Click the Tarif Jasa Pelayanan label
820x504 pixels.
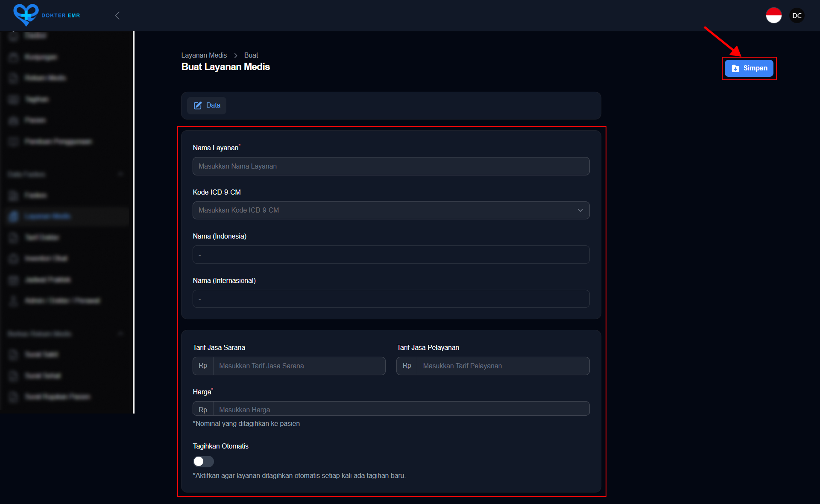tap(428, 347)
